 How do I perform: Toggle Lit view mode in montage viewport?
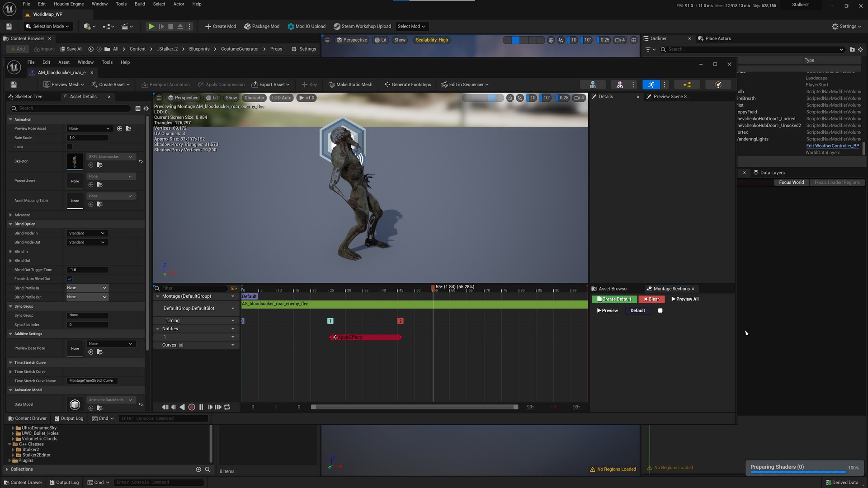pyautogui.click(x=211, y=98)
